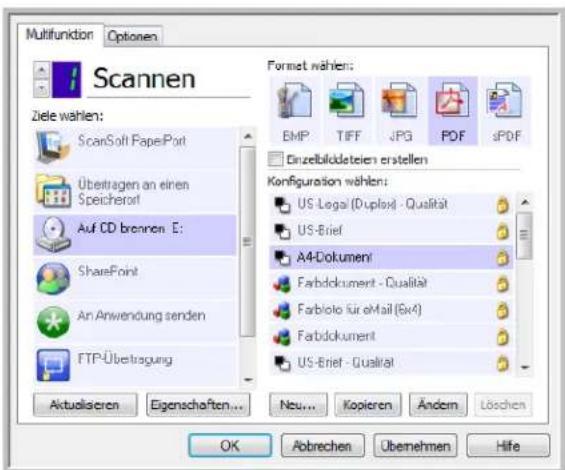Select An Anwendung senden label
565x470 pixels.
[141, 315]
